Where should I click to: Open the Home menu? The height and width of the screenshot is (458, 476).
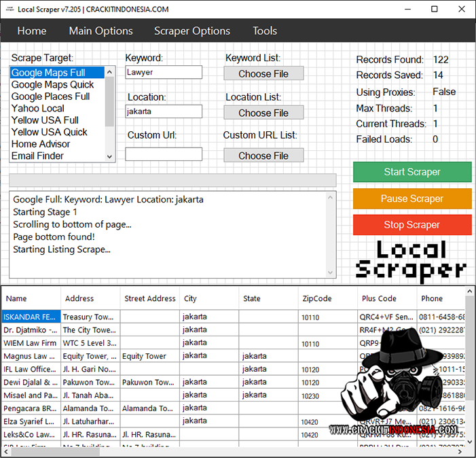(x=32, y=31)
